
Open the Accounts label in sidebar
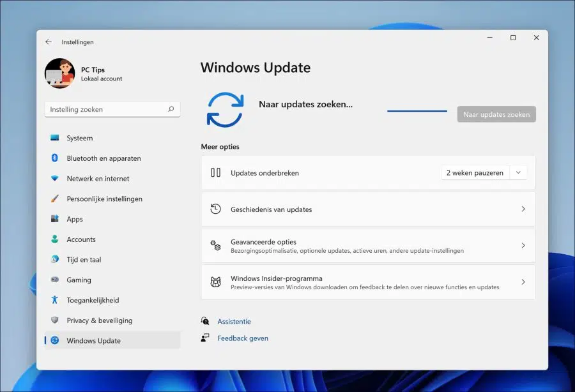[81, 239]
